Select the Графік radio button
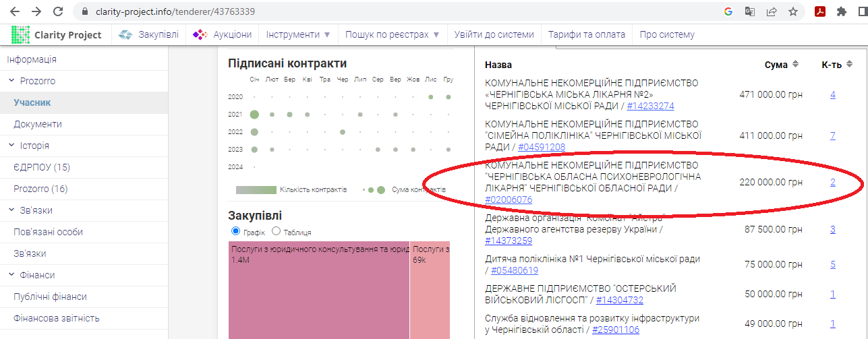The width and height of the screenshot is (868, 339). (236, 231)
